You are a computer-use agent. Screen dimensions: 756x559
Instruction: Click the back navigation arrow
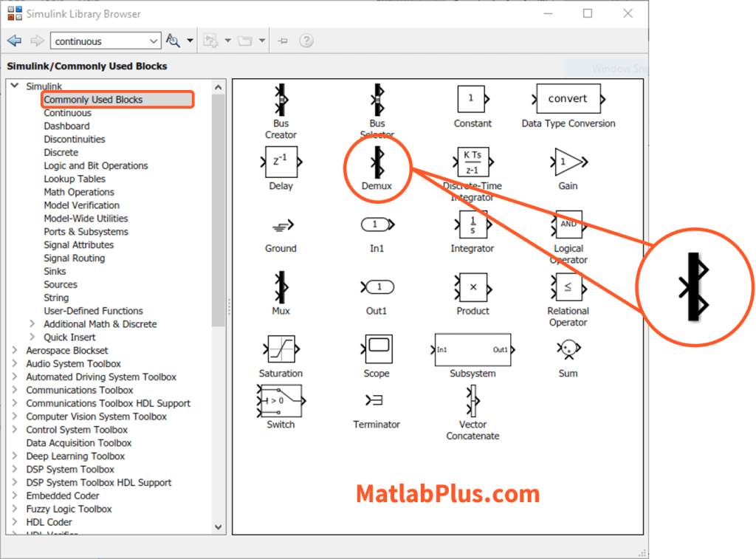tap(14, 41)
